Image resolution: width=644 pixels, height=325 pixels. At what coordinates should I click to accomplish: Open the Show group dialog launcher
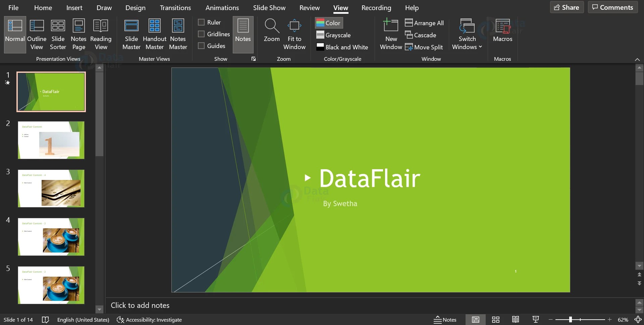coord(253,59)
